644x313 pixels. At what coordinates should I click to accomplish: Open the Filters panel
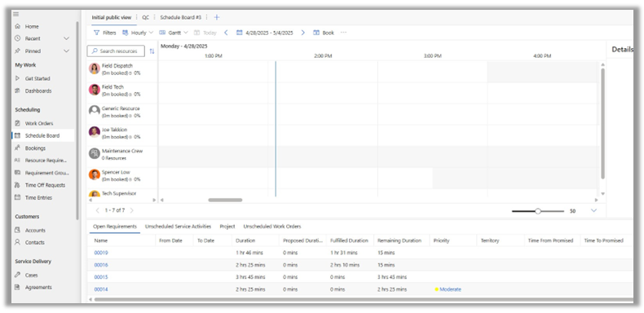(x=104, y=33)
